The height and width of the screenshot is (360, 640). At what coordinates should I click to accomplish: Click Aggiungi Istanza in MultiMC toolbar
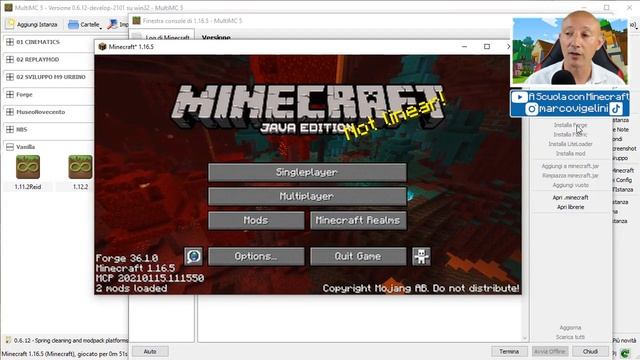click(32, 24)
